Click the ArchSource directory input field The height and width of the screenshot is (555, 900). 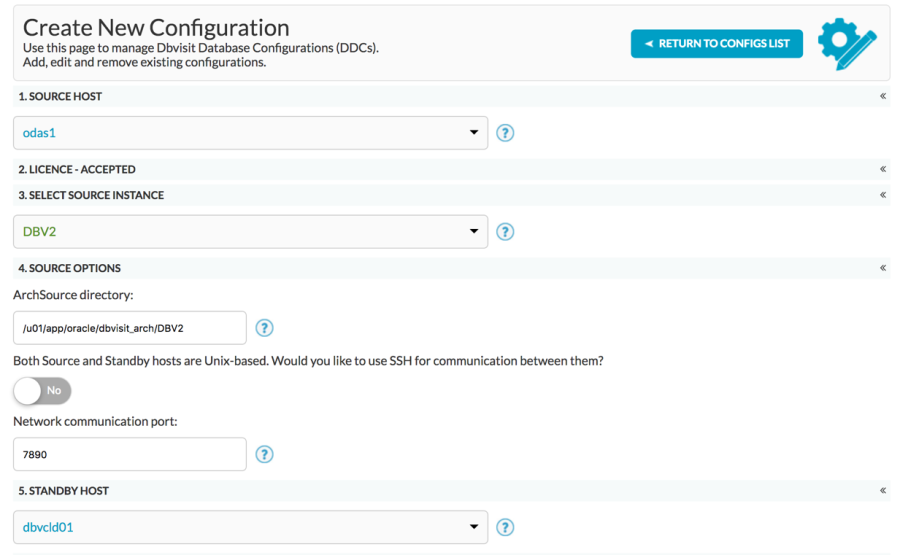[x=130, y=328]
